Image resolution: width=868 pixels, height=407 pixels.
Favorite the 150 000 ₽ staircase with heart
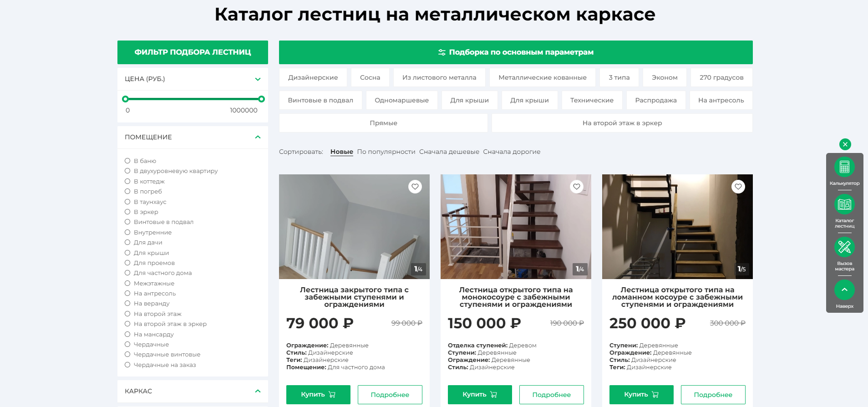click(x=576, y=187)
